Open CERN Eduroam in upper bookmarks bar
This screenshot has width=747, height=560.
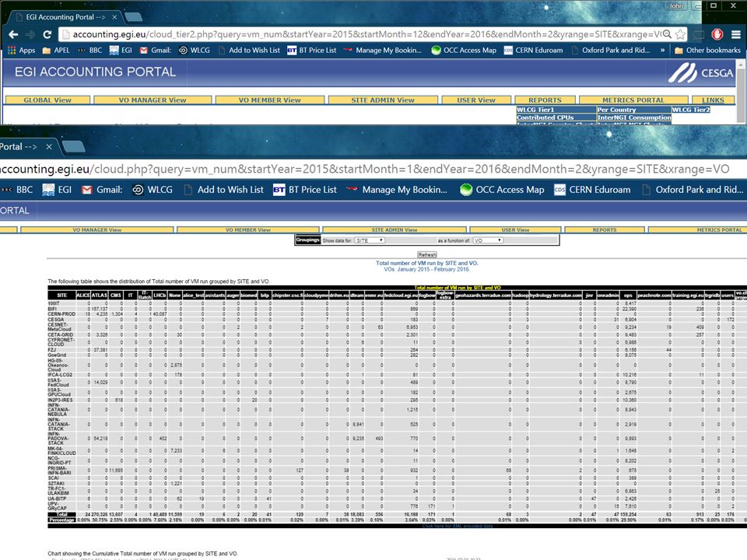point(533,50)
